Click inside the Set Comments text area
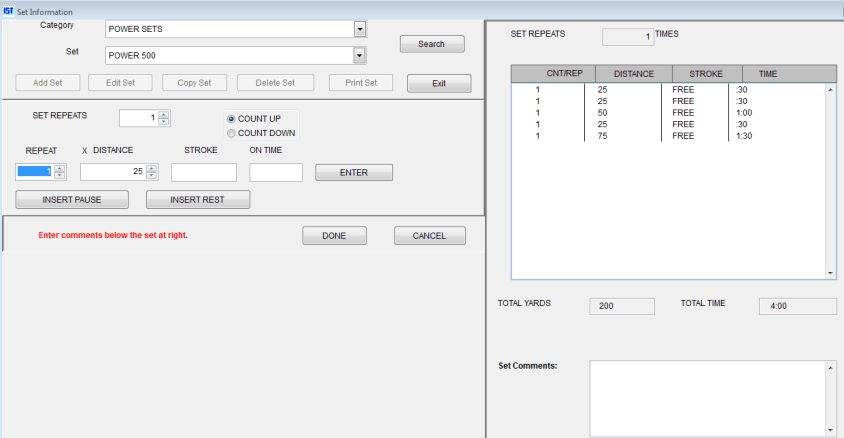 [706, 398]
